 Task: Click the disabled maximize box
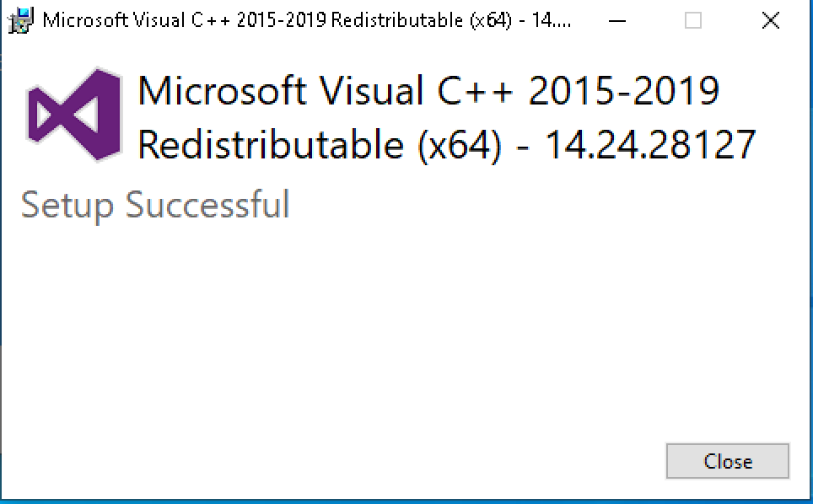point(693,21)
